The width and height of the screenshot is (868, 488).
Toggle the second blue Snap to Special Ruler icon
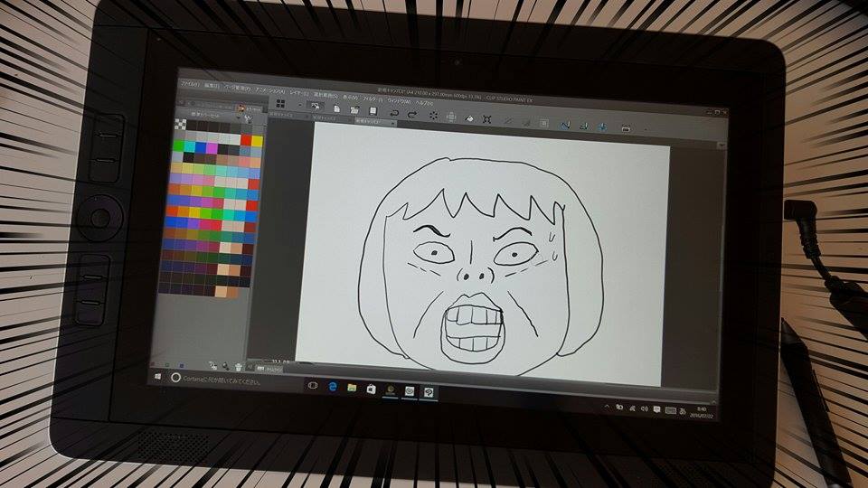pos(583,127)
